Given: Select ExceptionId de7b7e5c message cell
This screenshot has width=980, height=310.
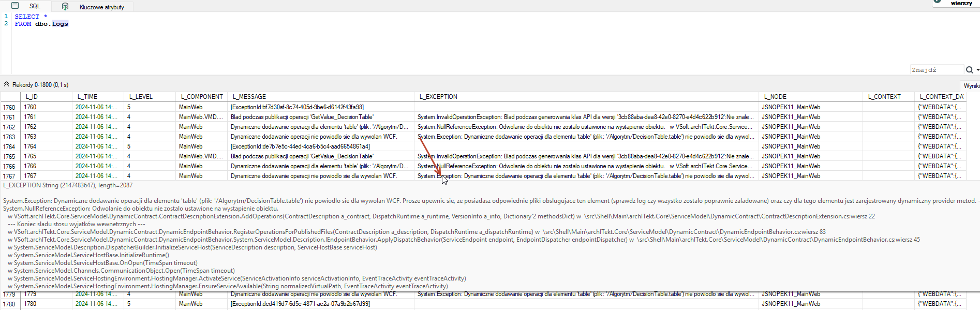Looking at the screenshot, I should point(321,146).
